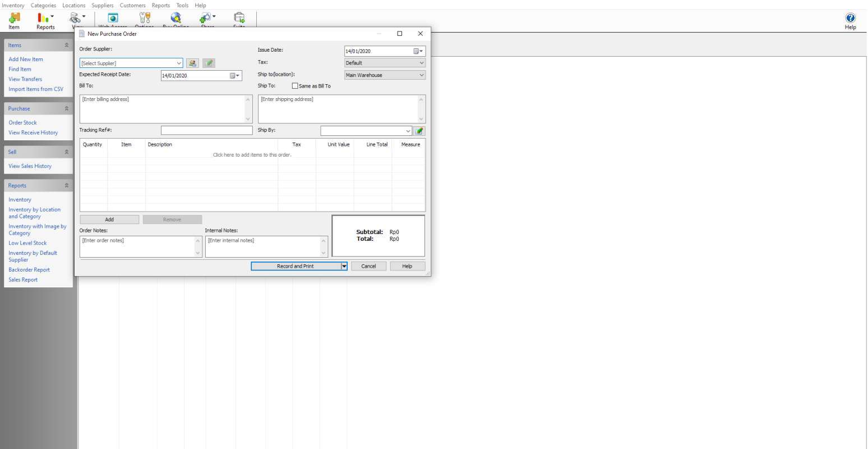Screen dimensions: 868x449
Task: Open the Low Level Stock report
Action: coord(27,243)
